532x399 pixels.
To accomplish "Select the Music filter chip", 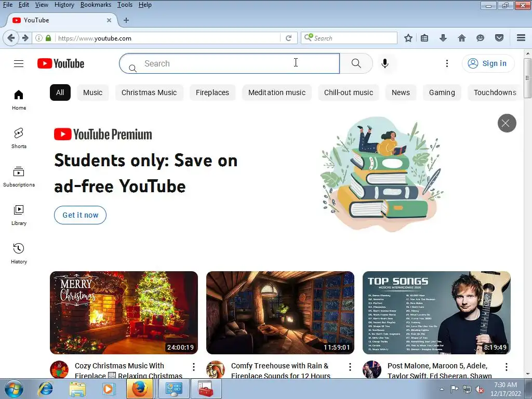I will 92,92.
